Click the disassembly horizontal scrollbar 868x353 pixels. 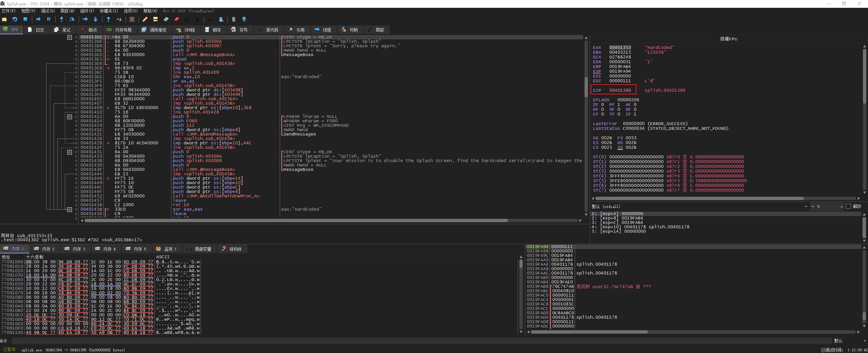click(295, 220)
